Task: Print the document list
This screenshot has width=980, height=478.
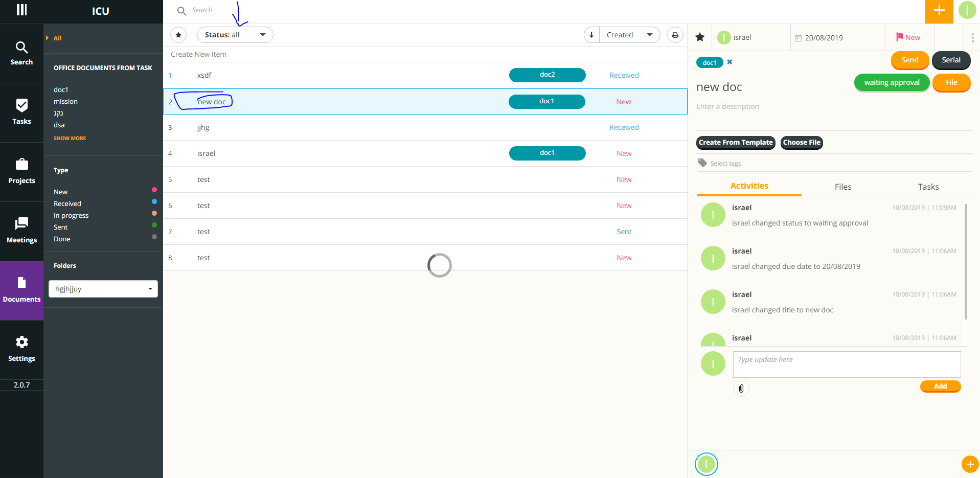Action: point(675,35)
